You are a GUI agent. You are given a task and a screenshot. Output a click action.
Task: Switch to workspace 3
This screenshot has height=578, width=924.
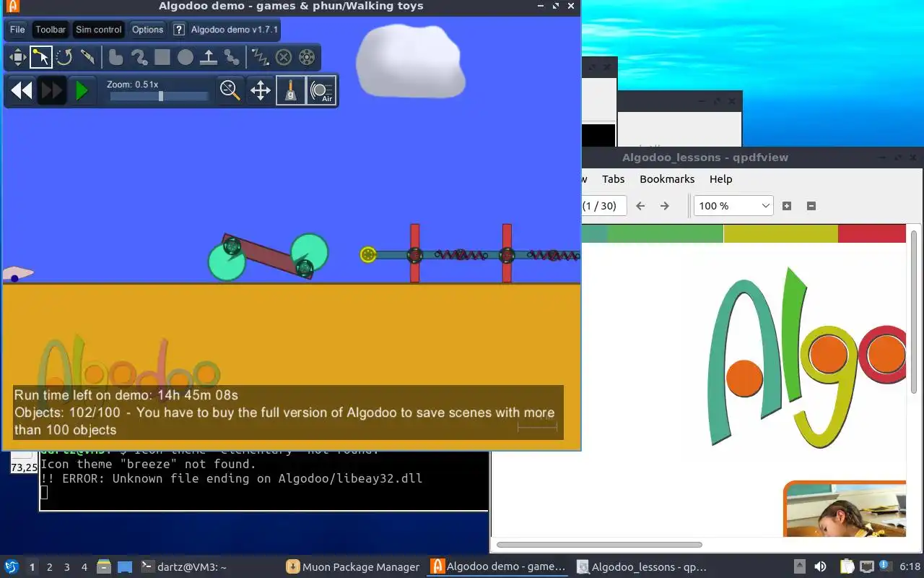67,567
